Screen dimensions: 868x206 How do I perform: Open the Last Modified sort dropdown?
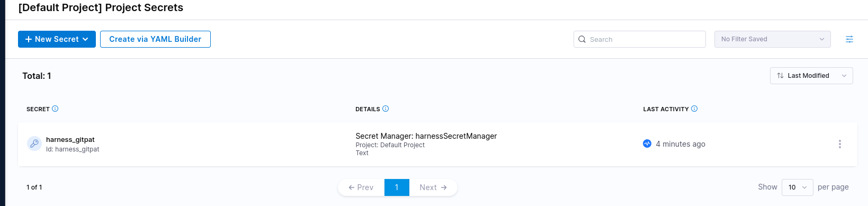pos(811,76)
